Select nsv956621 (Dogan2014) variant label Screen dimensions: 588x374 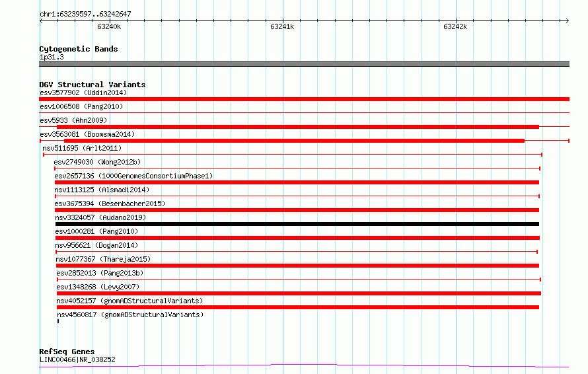(x=96, y=245)
